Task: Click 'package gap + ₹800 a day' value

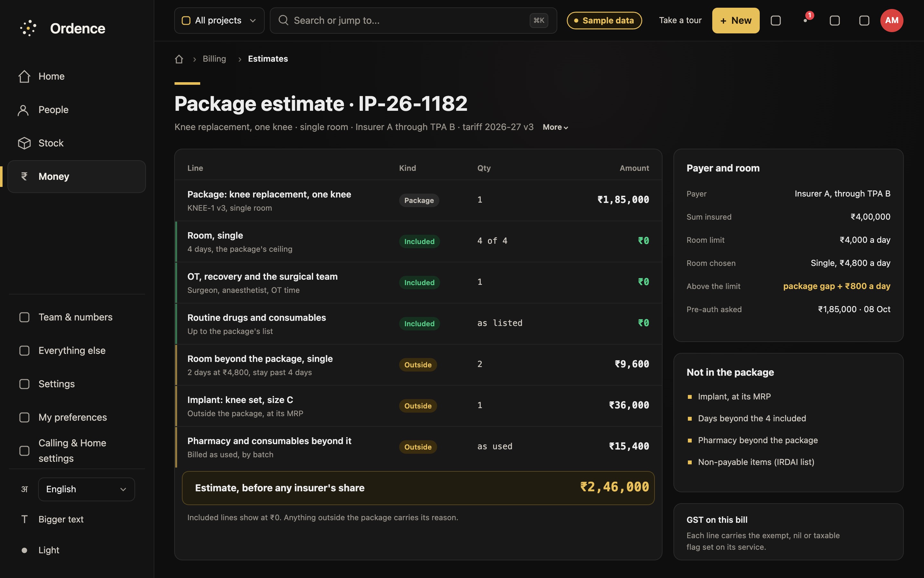Action: (836, 286)
